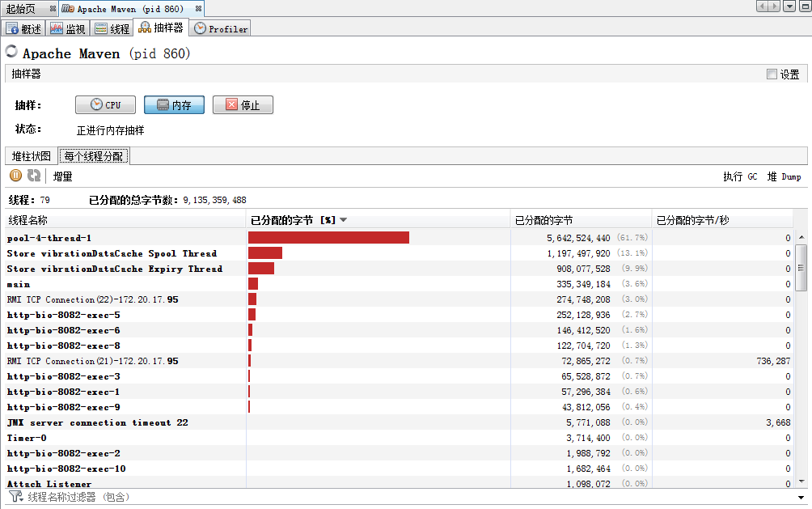Screen dimensions: 812x509
Task: Click the vertical scrollbar thumb
Action: 801,268
